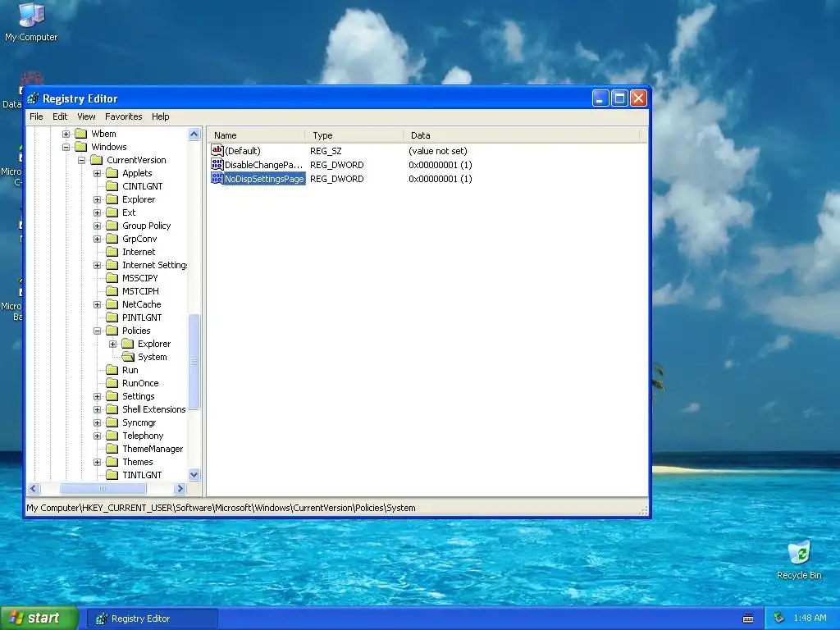Expand the Themes key
Screen dimensions: 840x630
[97, 462]
